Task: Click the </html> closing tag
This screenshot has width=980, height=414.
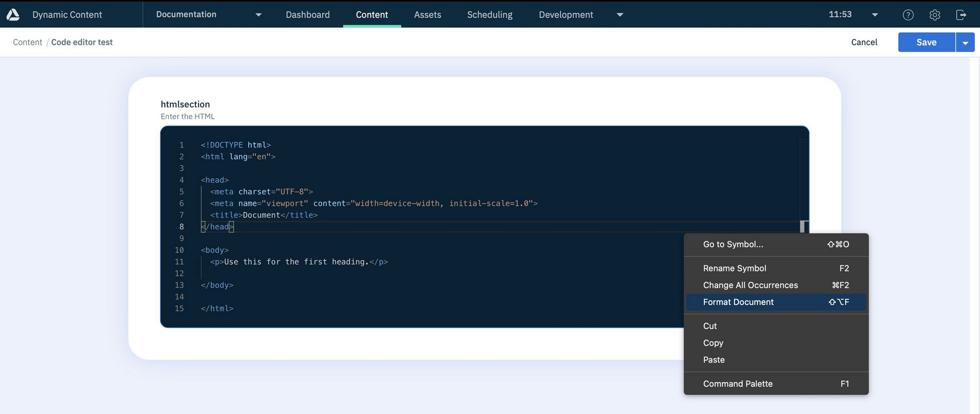Action: 217,309
